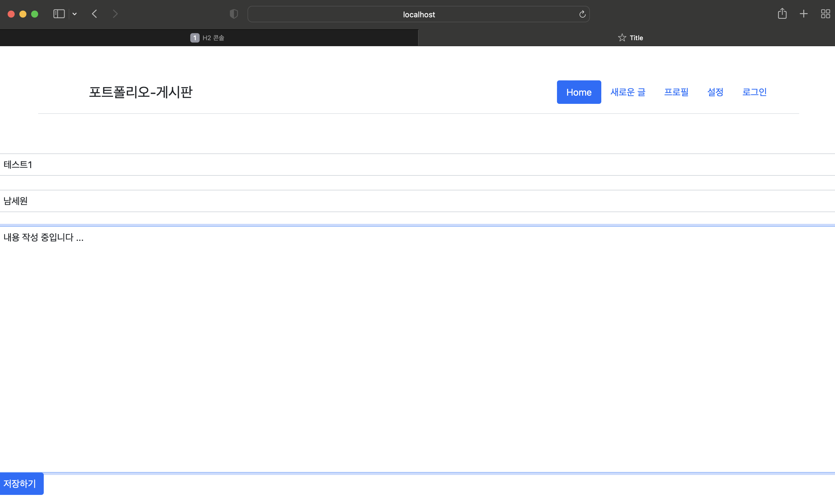This screenshot has height=504, width=835.
Task: Click the forward navigation arrow
Action: coord(115,14)
